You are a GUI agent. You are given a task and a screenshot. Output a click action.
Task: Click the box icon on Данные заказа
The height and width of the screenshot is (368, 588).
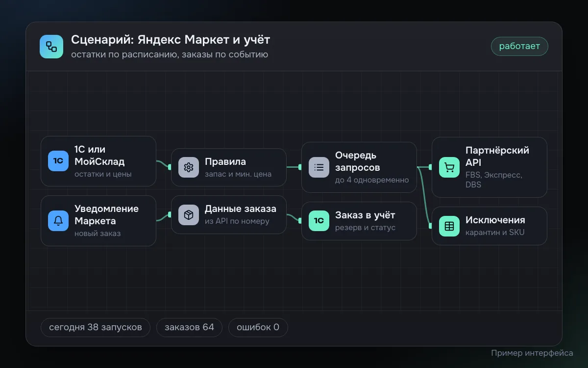tap(189, 215)
